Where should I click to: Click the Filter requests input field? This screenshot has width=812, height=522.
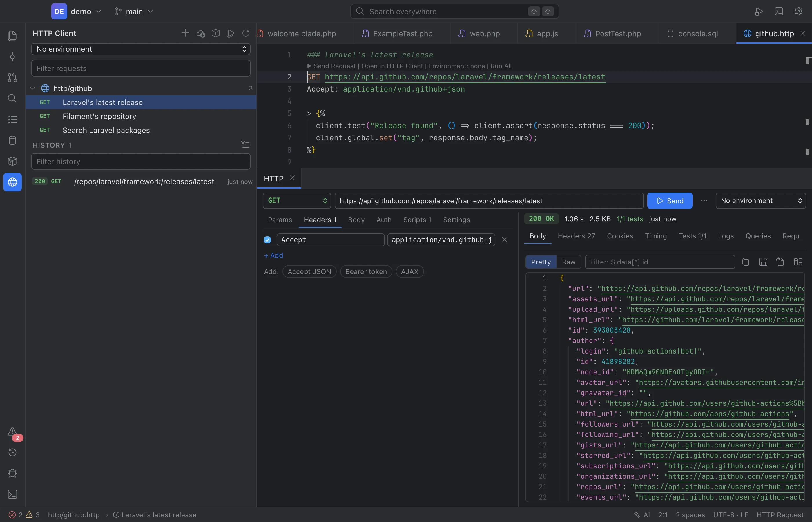point(141,68)
